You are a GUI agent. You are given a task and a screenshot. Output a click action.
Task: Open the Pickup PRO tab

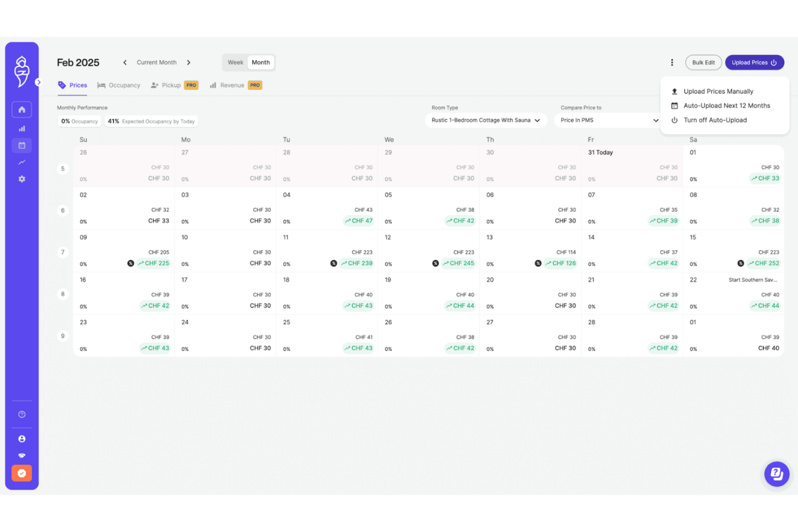(172, 85)
